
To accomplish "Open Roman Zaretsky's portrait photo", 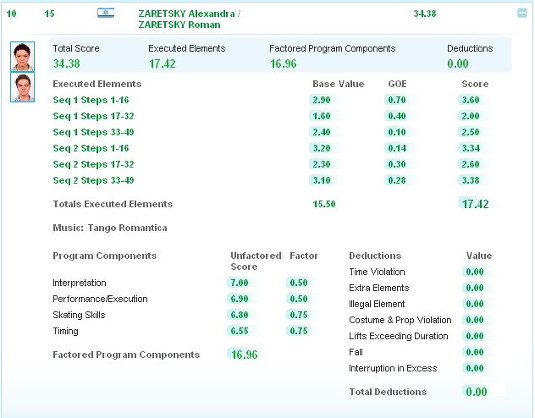I will tap(23, 87).
